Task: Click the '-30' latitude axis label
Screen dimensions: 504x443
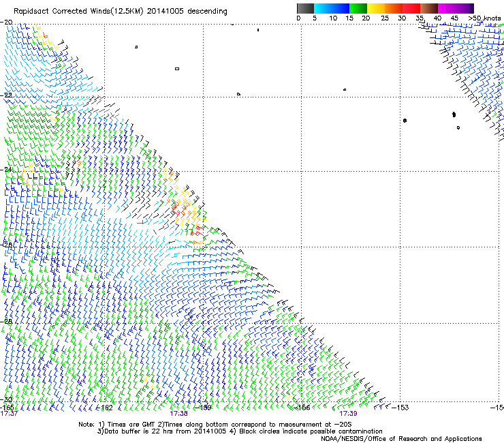Action: click(x=7, y=400)
